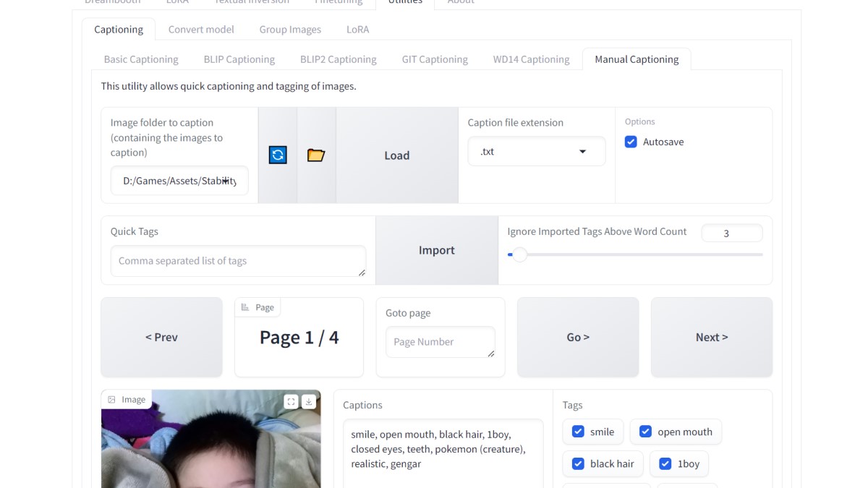Advance with the Next > button
This screenshot has width=868, height=488.
click(712, 337)
